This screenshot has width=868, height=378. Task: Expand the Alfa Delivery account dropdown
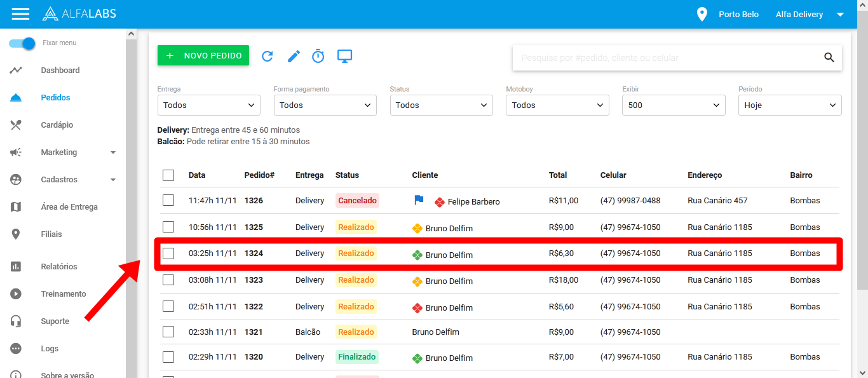(x=840, y=14)
